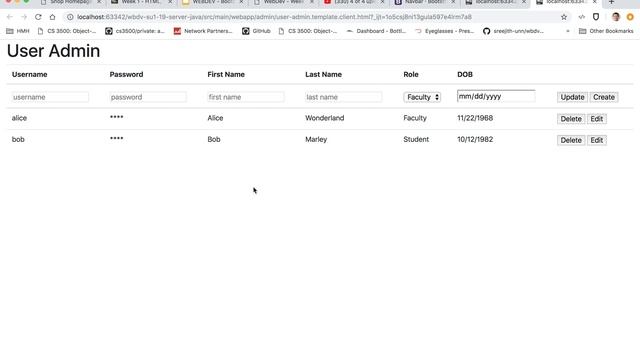Click the First Name column header
Screen dimensions: 640x360
point(226,74)
